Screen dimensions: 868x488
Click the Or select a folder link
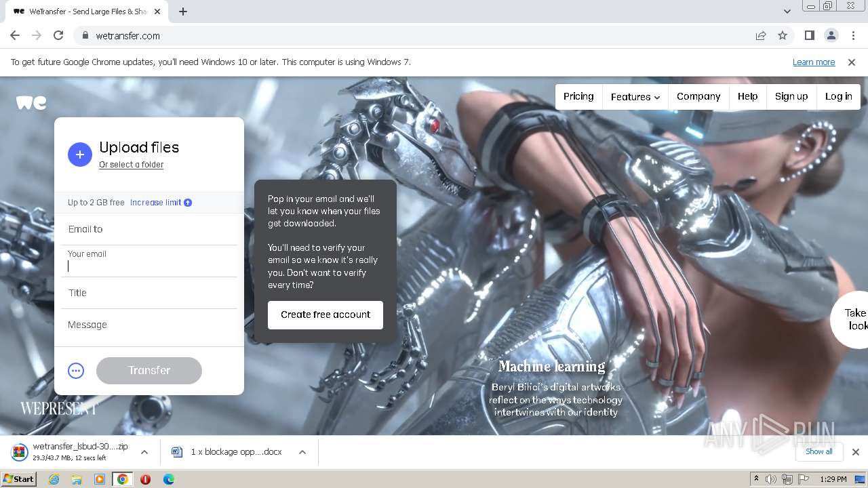[x=131, y=165]
